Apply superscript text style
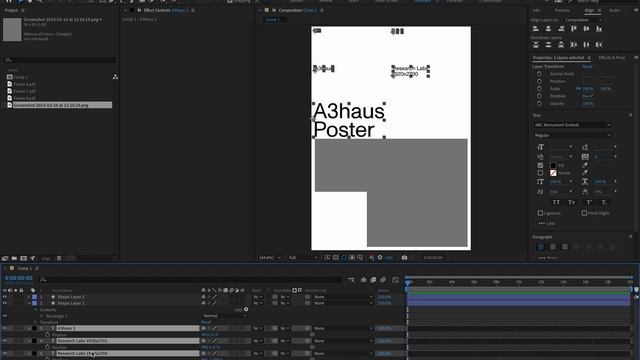 (589, 202)
